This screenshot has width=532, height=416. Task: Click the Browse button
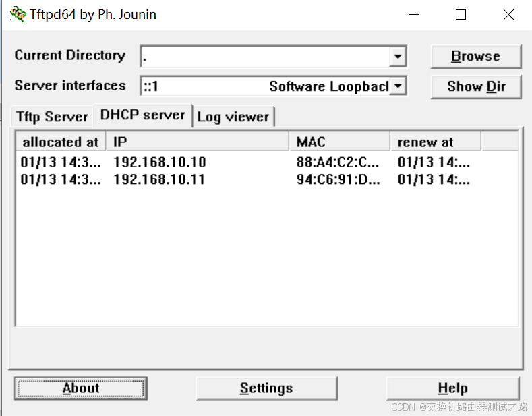click(x=475, y=57)
